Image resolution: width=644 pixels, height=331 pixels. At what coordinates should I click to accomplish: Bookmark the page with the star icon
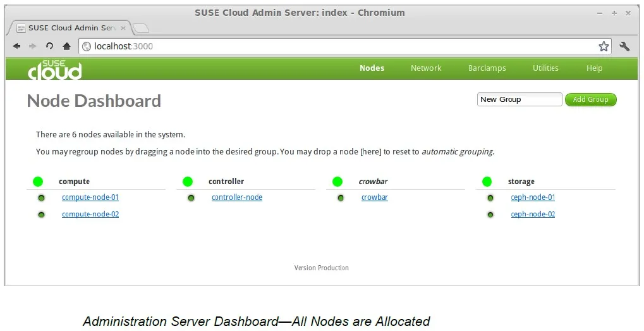(604, 46)
